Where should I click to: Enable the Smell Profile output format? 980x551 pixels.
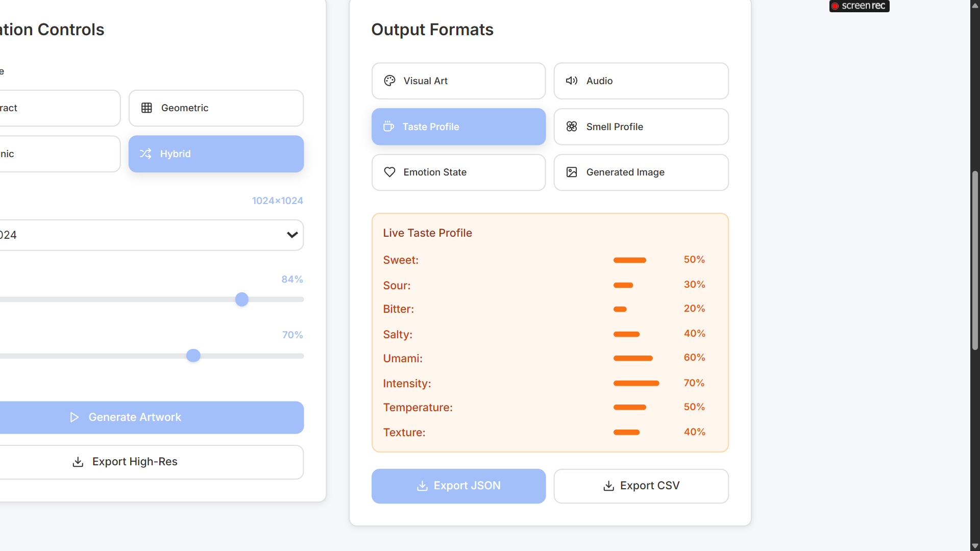(641, 127)
